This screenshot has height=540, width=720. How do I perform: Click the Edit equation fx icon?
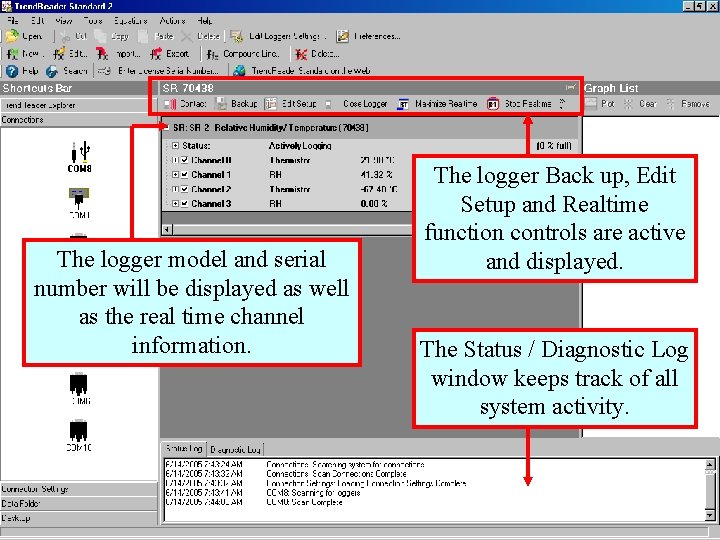coord(59,54)
